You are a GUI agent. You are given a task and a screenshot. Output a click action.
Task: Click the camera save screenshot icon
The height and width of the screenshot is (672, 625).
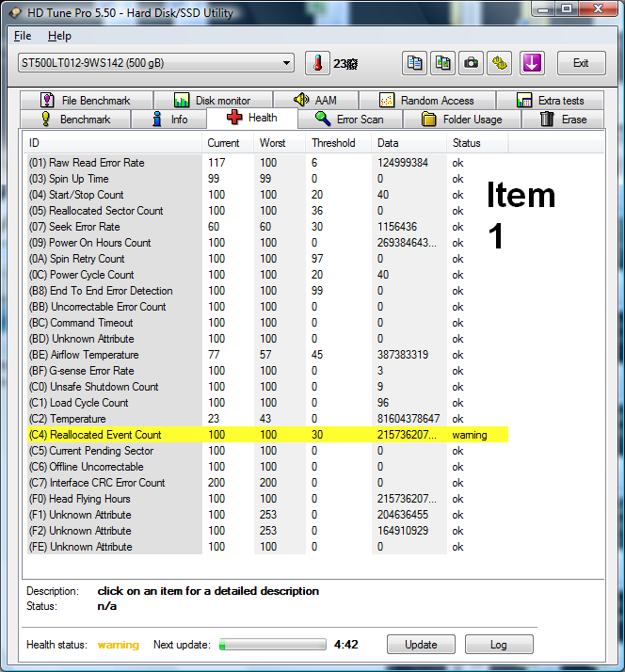[471, 63]
